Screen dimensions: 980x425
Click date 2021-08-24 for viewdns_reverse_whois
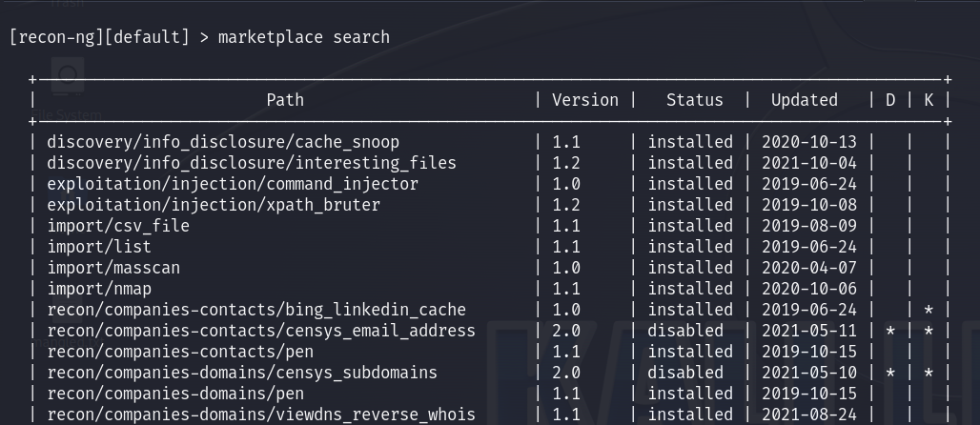pyautogui.click(x=808, y=415)
